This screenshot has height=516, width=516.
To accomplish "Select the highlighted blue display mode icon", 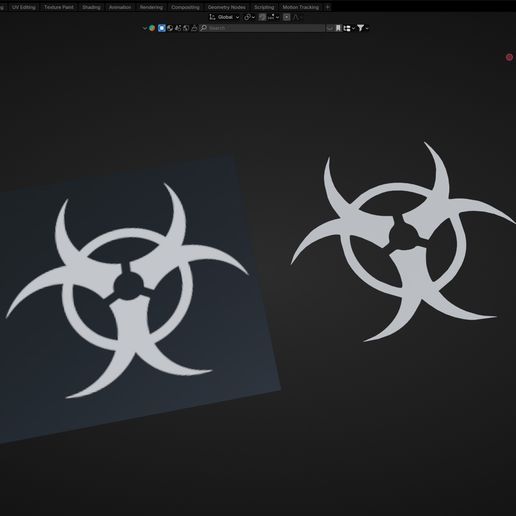I will click(162, 28).
